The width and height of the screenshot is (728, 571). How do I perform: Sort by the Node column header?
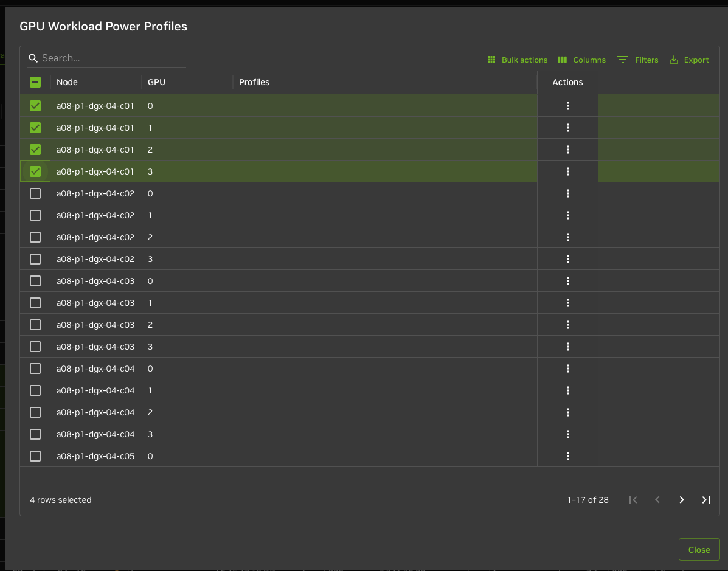point(67,82)
